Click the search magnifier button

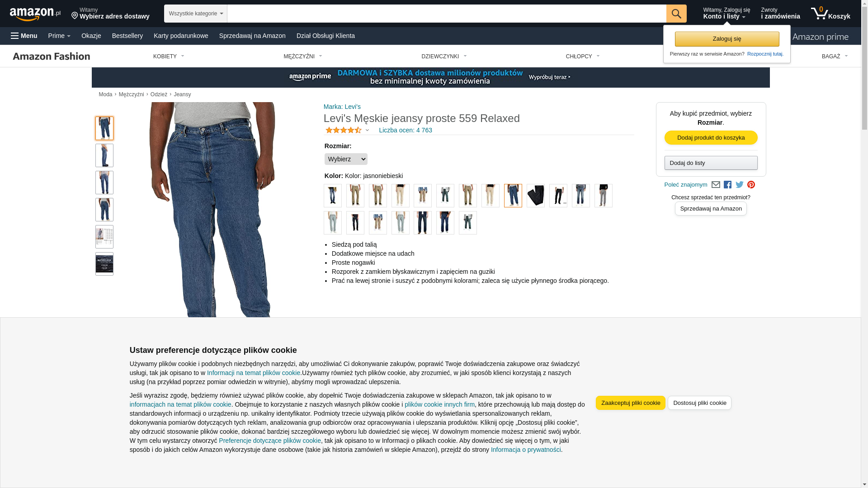(x=676, y=14)
